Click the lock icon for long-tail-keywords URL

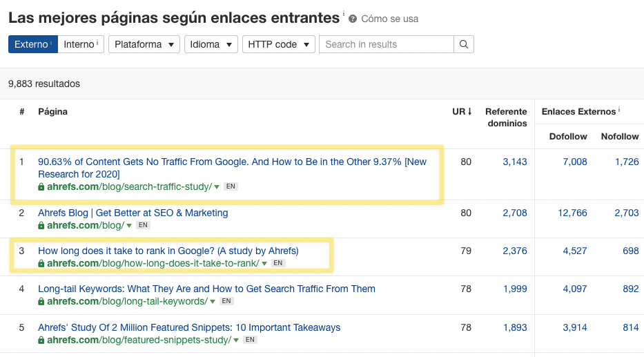(41, 302)
